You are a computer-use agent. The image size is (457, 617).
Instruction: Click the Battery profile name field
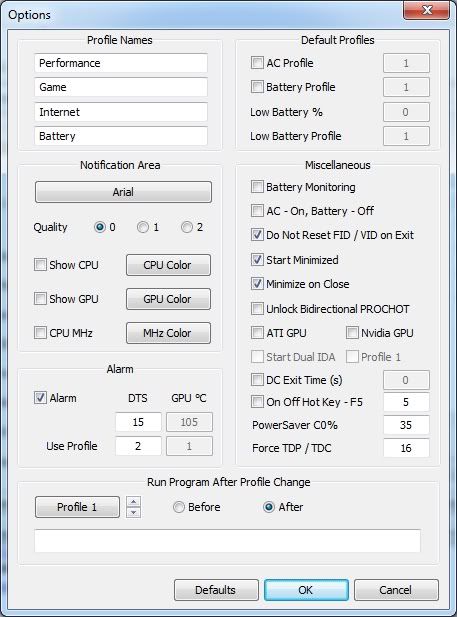click(121, 136)
